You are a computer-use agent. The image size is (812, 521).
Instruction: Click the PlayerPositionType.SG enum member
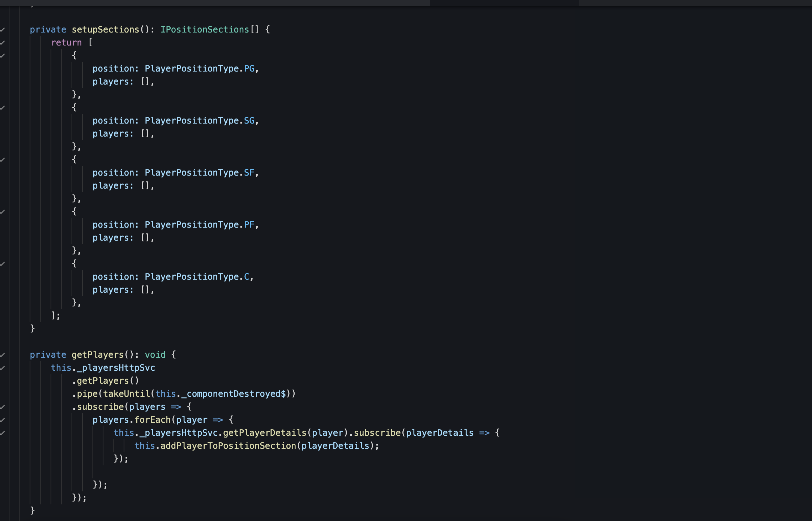click(x=249, y=121)
